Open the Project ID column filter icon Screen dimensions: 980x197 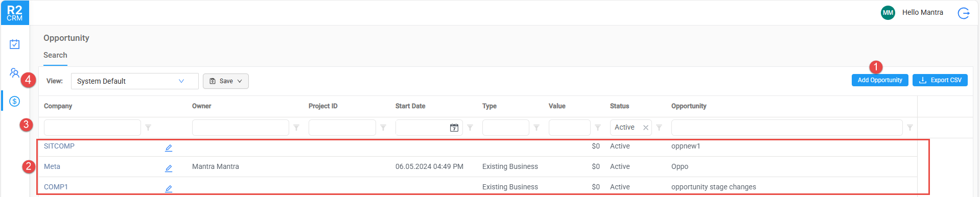pyautogui.click(x=383, y=128)
